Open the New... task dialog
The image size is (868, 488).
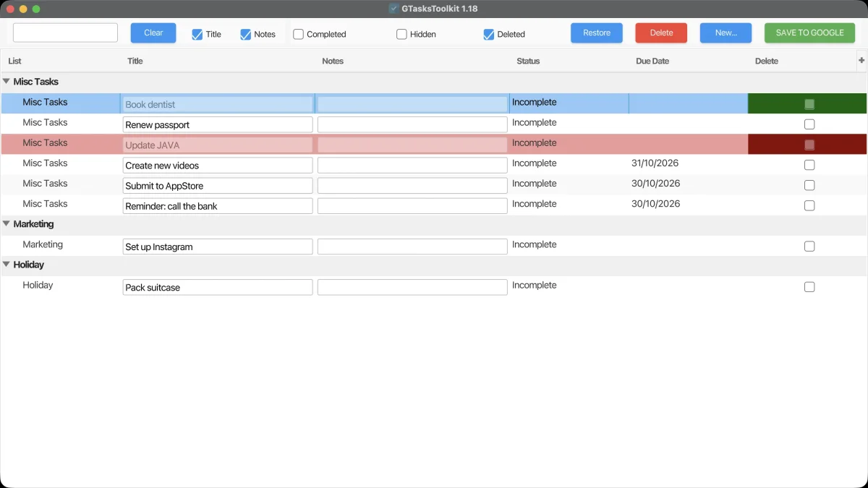click(726, 33)
